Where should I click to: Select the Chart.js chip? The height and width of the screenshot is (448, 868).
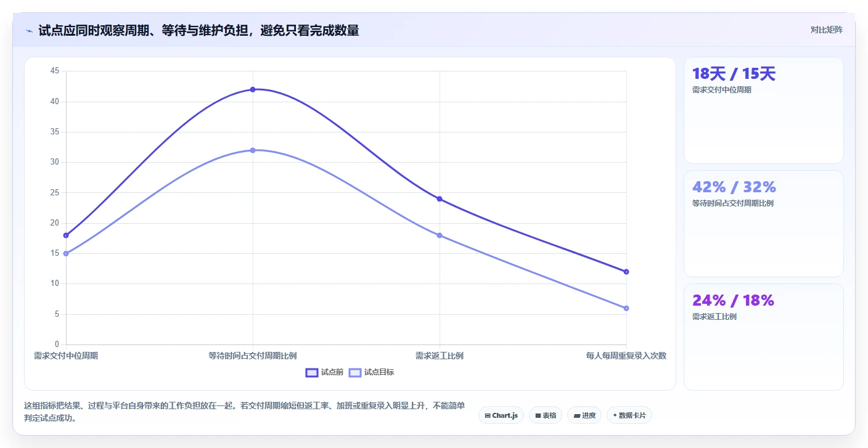tap(501, 415)
